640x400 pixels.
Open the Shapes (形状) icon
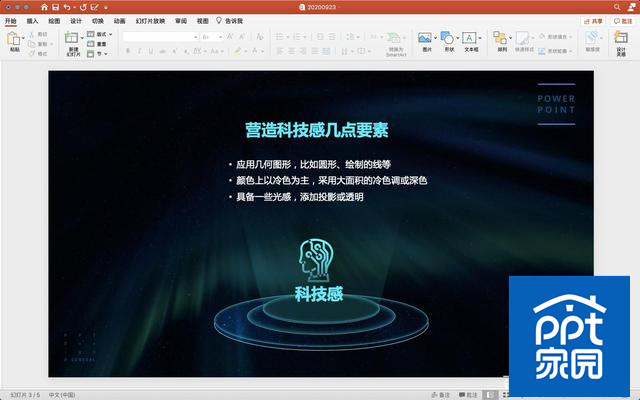[447, 38]
